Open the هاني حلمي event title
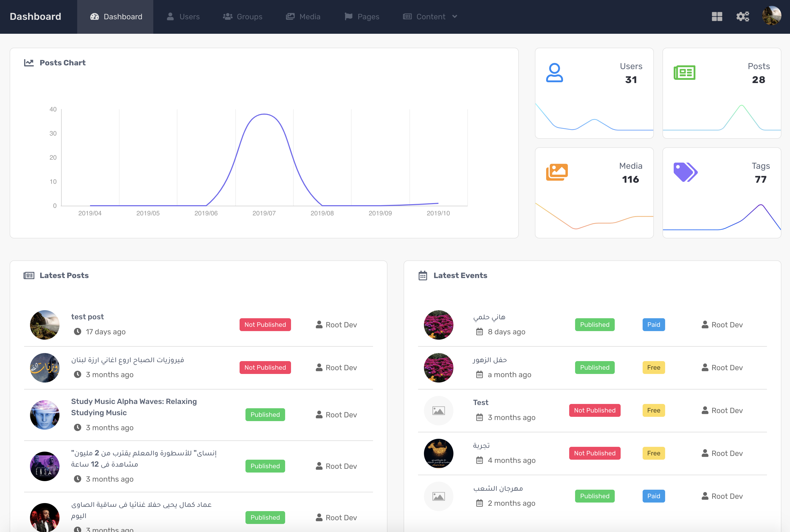Image resolution: width=790 pixels, height=532 pixels. tap(489, 317)
